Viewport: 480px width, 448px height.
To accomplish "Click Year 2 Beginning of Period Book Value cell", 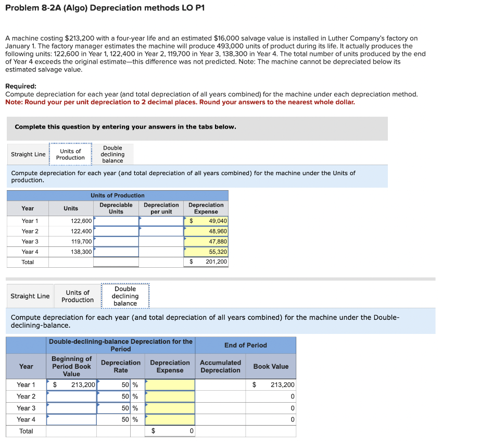I will point(71,396).
